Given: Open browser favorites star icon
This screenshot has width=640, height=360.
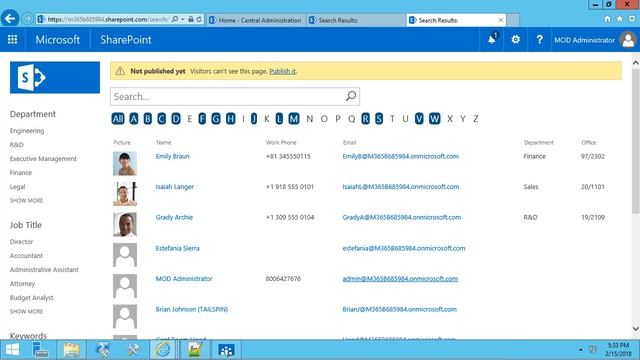Looking at the screenshot, I should point(620,19).
